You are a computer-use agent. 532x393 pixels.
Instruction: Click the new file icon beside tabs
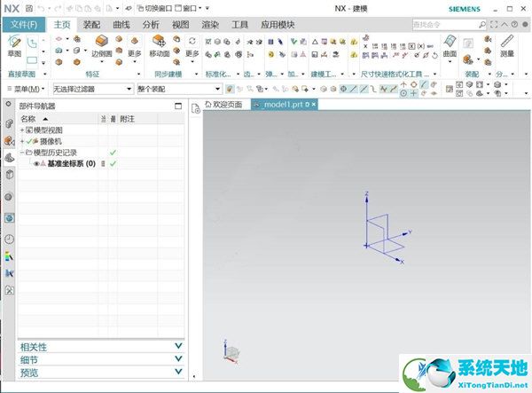196,108
